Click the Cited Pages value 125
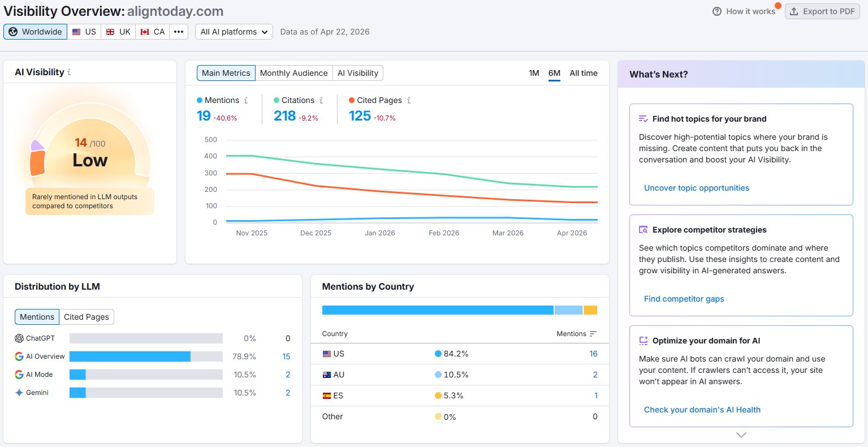 click(x=360, y=116)
